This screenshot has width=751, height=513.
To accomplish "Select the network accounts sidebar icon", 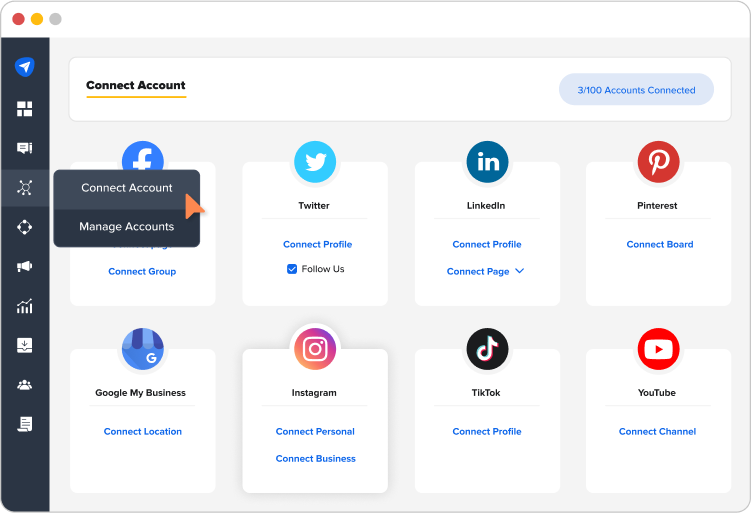I will (x=24, y=187).
